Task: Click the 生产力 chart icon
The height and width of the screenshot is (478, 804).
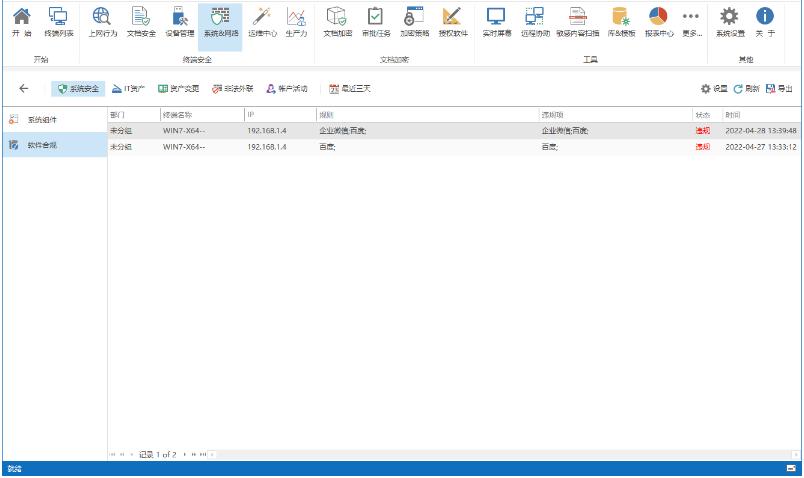Action: (x=296, y=22)
